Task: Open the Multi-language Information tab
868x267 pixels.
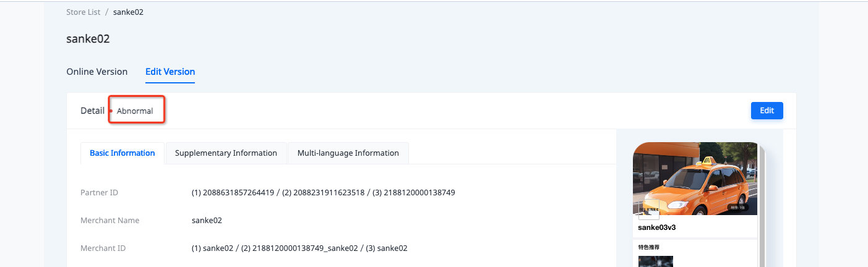Action: (x=348, y=153)
